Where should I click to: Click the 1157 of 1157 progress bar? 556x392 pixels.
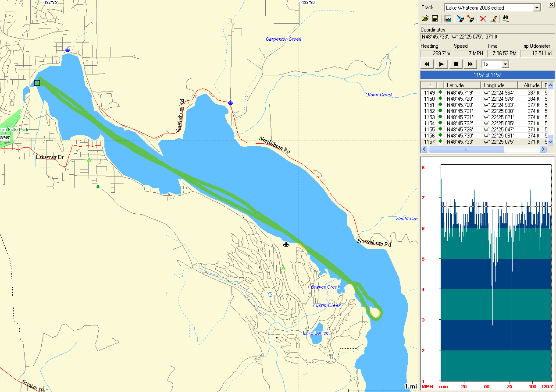click(487, 75)
